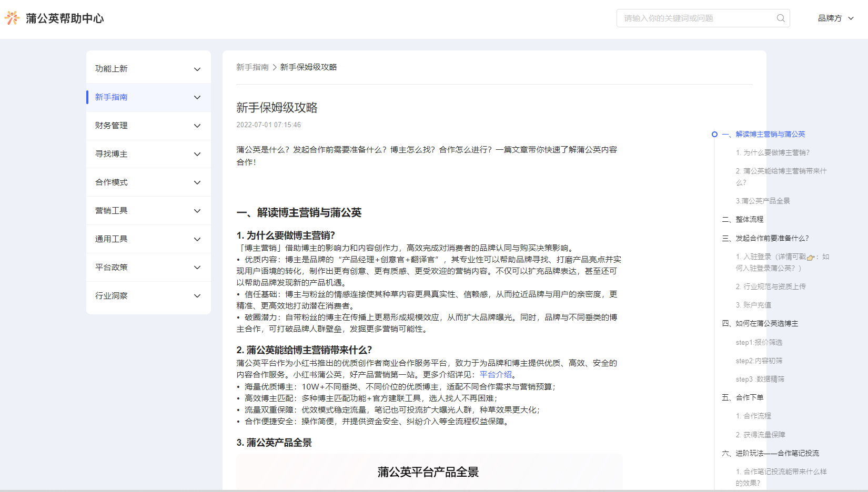
Task: Collapse the 新手指南 menu chevron
Action: (197, 97)
